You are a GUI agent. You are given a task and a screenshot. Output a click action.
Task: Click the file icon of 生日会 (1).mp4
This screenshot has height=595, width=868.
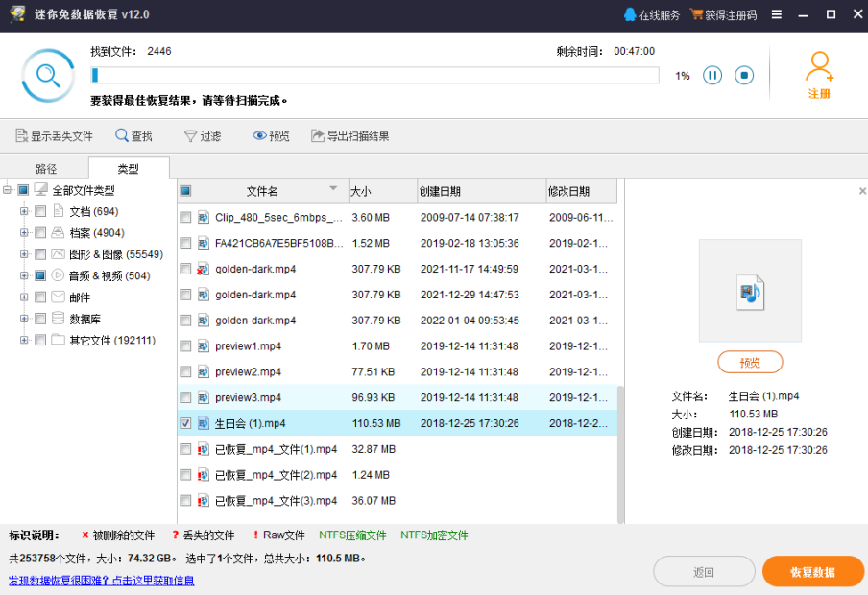pos(204,423)
